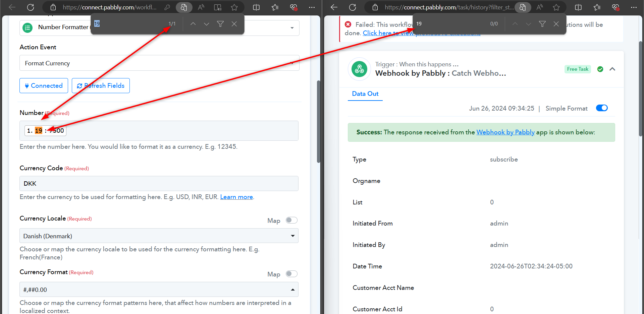The image size is (644, 314).
Task: Collapse the Webhook trigger step chevron
Action: [612, 69]
